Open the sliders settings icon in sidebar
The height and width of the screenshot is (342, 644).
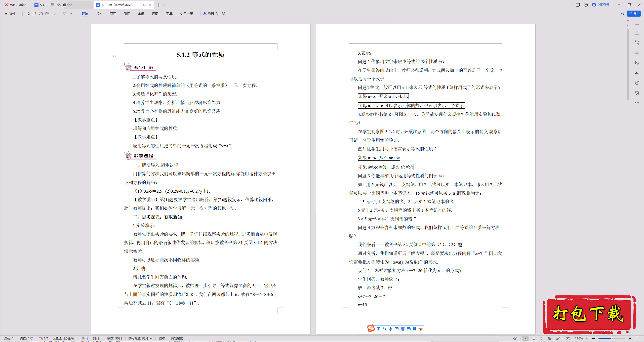coord(637,53)
